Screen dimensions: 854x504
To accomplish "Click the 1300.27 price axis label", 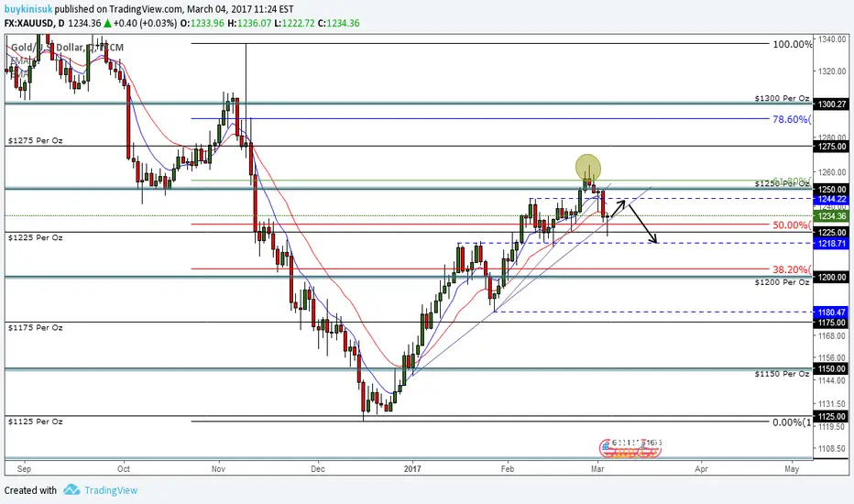I will pos(830,104).
